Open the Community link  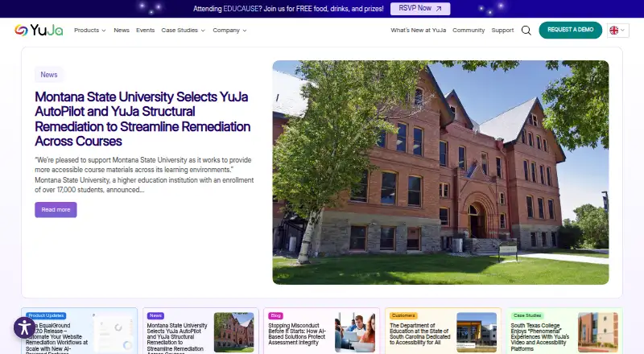[x=469, y=31]
